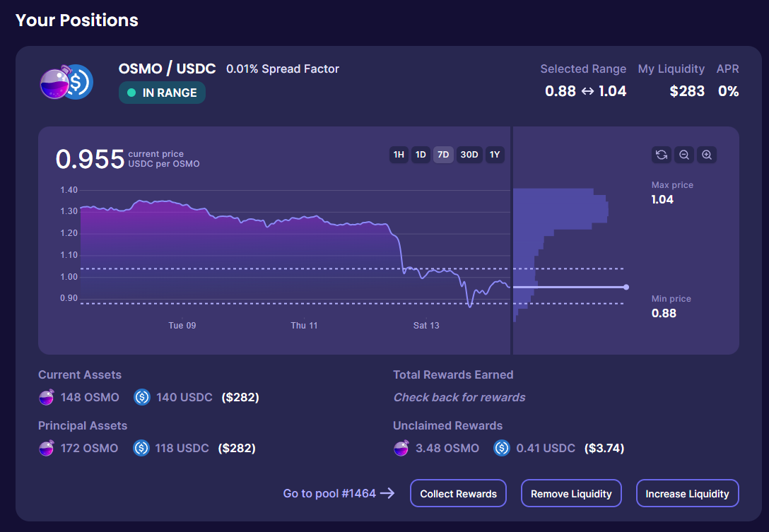Click USDC icon under Current Assets
The width and height of the screenshot is (769, 532).
tap(142, 397)
